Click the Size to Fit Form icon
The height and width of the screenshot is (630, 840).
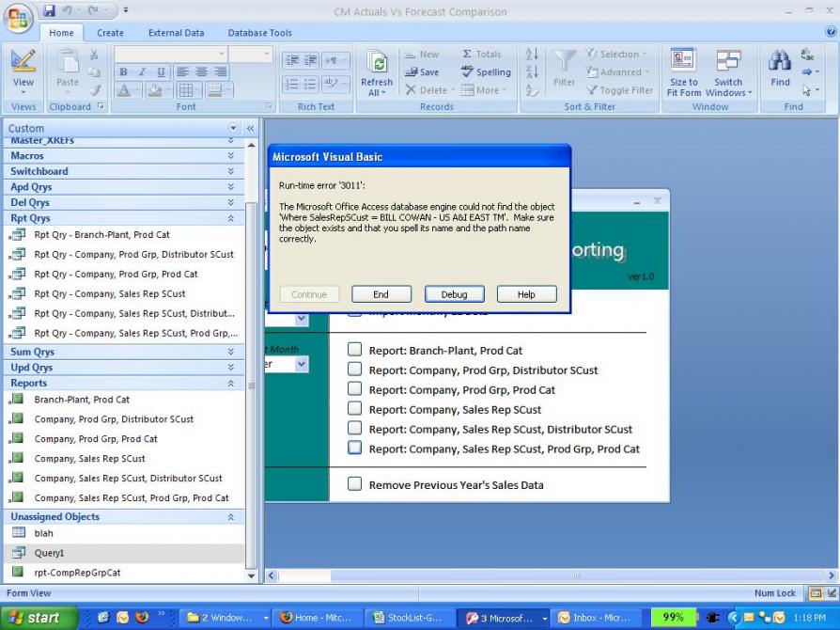683,63
